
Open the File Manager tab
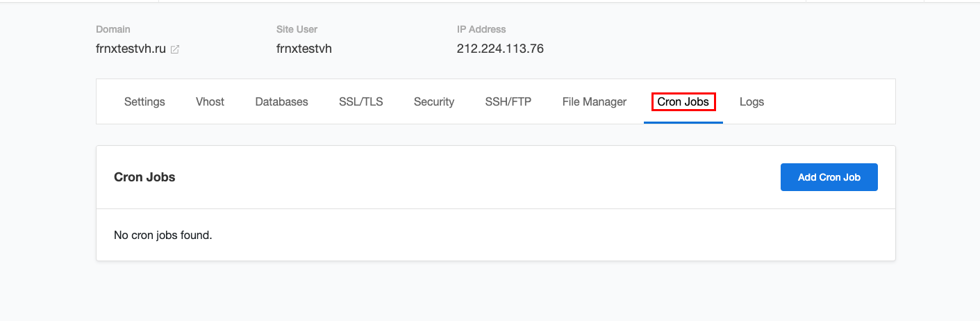(595, 101)
